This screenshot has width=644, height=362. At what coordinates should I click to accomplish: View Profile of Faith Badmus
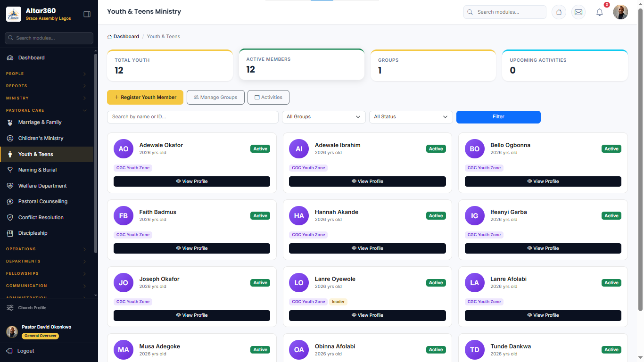point(192,248)
